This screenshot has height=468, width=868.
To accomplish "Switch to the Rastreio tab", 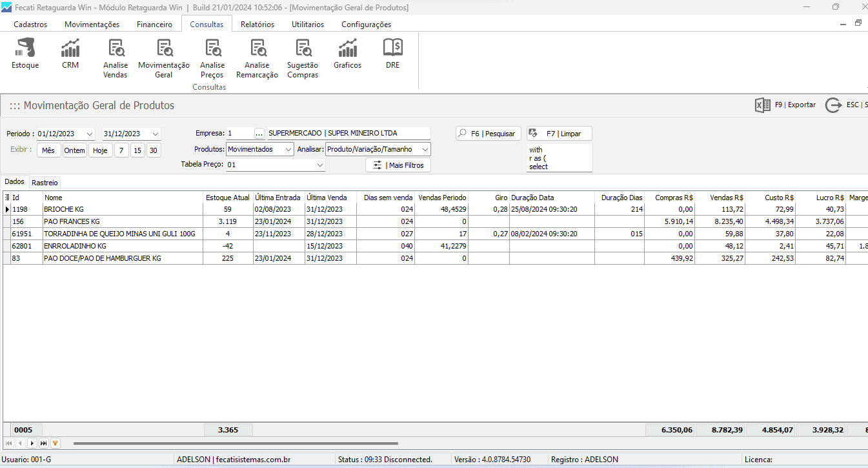I will [45, 183].
